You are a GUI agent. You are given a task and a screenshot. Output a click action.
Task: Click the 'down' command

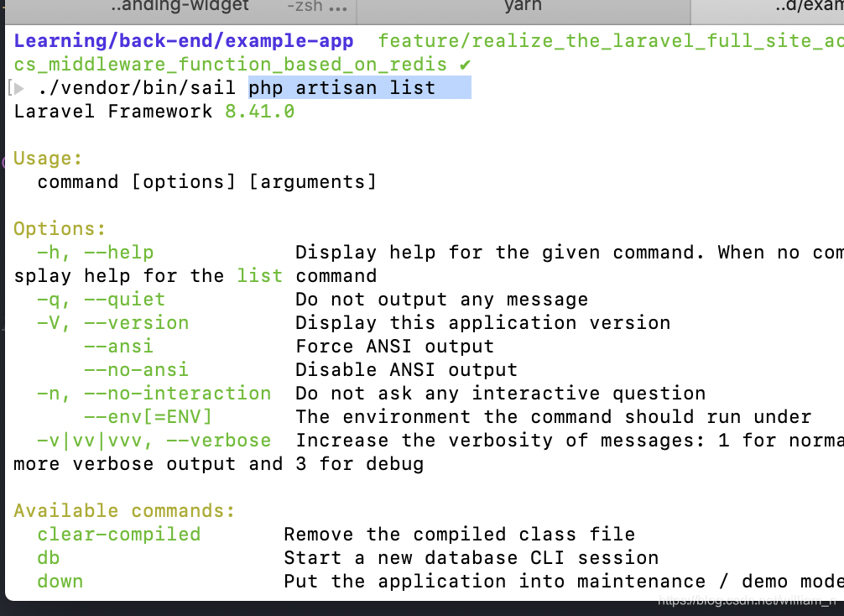[x=60, y=582]
